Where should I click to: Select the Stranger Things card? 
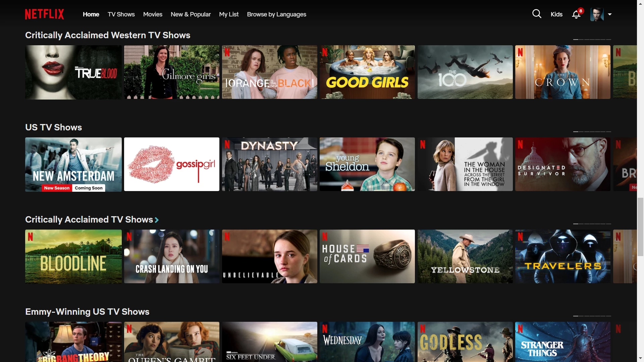(x=563, y=342)
